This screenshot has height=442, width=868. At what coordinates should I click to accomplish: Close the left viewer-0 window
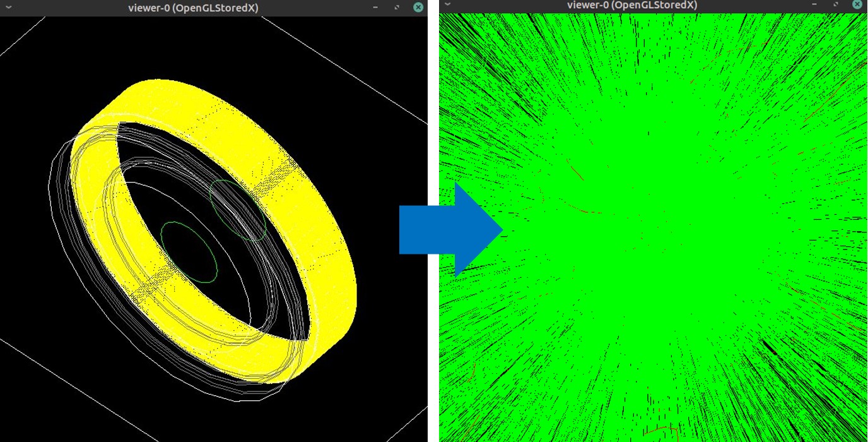coord(418,8)
